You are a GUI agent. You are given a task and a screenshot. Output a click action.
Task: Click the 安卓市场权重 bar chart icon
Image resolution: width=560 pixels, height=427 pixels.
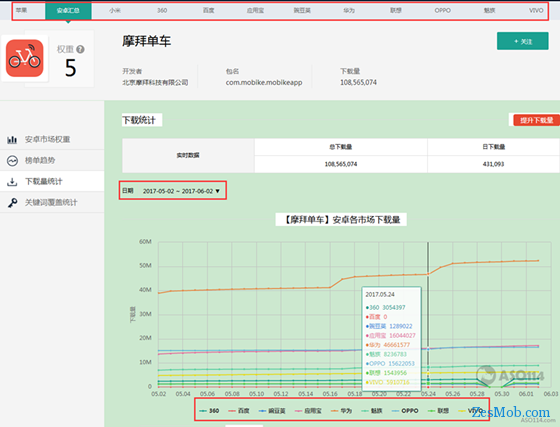pos(12,140)
